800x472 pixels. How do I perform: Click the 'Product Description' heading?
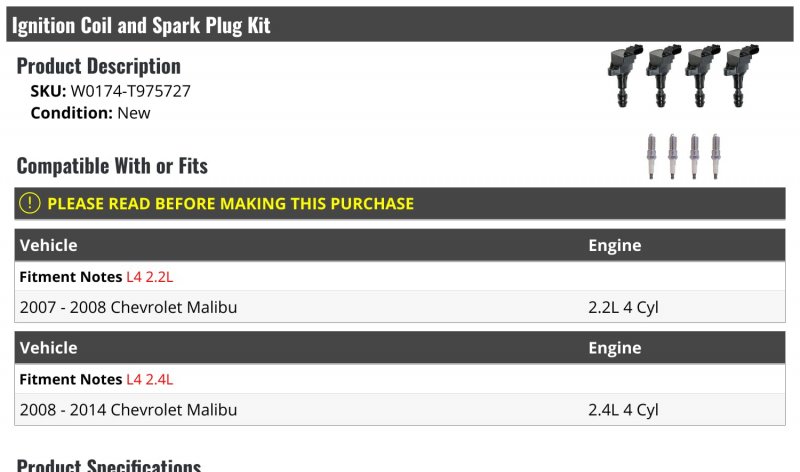pyautogui.click(x=99, y=66)
